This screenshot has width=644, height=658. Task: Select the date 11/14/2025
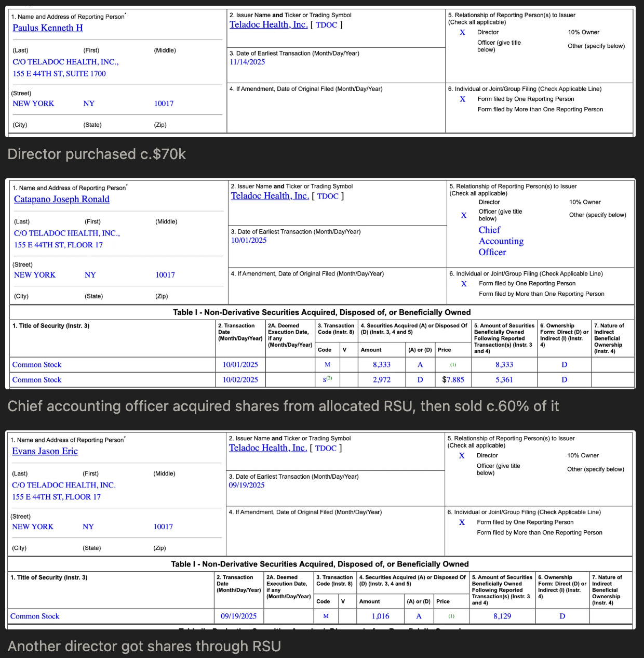247,62
